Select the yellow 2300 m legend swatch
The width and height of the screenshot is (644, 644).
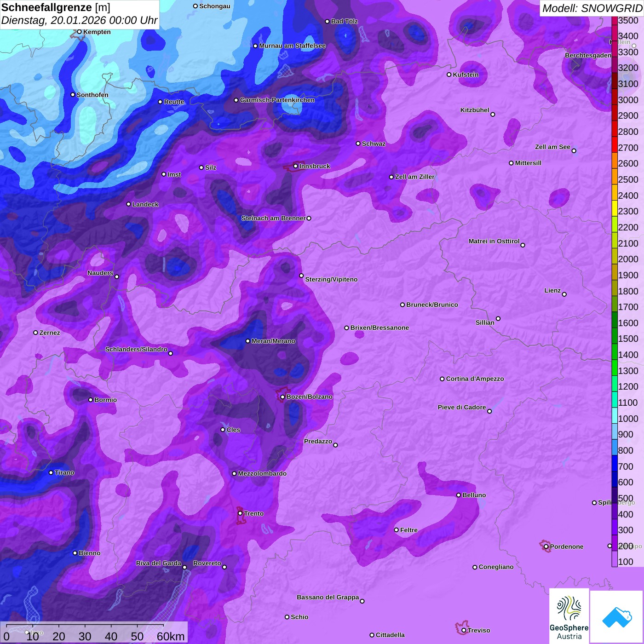click(x=615, y=208)
